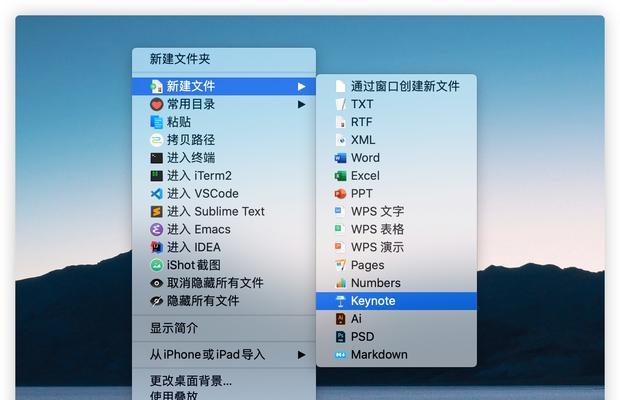Click the 拷贝路径 text
This screenshot has width=620, height=400.
coord(191,140)
